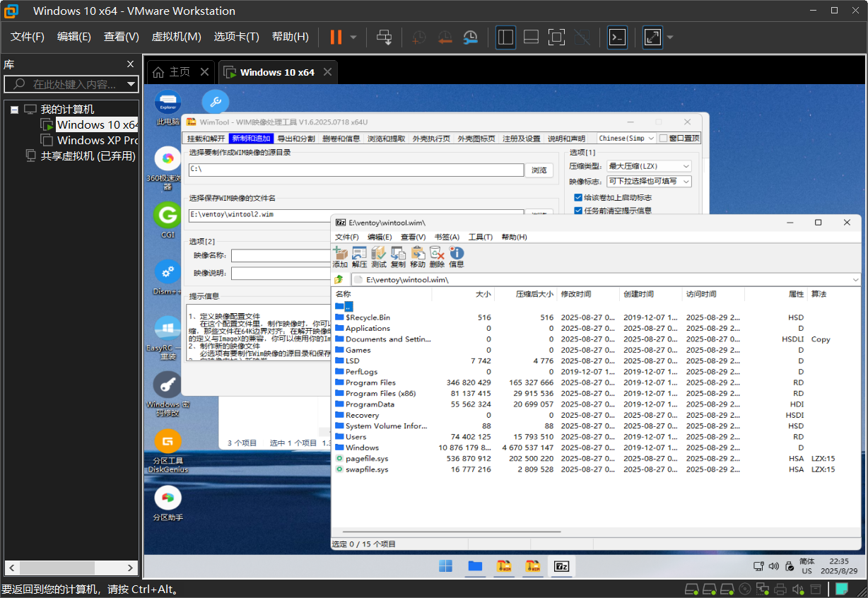Click the VMware revert to snapshot icon
The height and width of the screenshot is (598, 868).
[x=445, y=37]
